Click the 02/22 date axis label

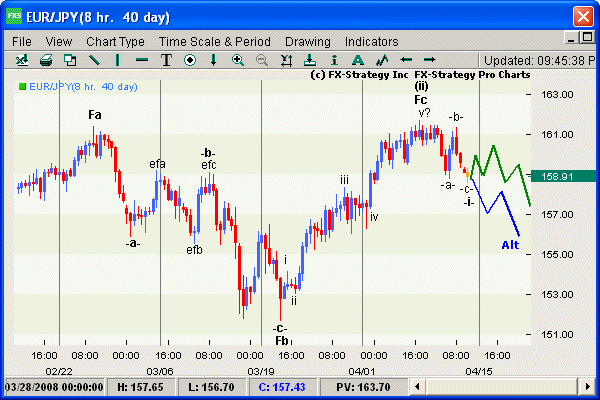point(59,371)
